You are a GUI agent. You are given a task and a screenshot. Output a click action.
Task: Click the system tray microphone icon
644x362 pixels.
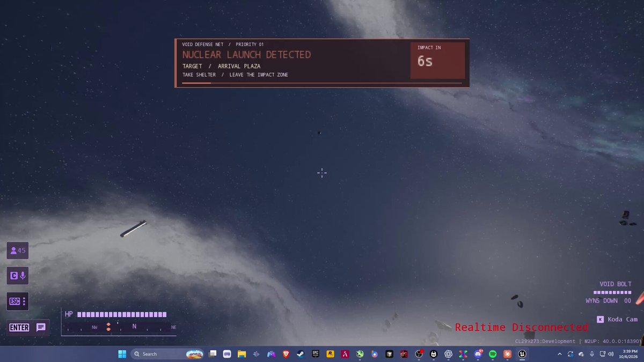point(591,354)
